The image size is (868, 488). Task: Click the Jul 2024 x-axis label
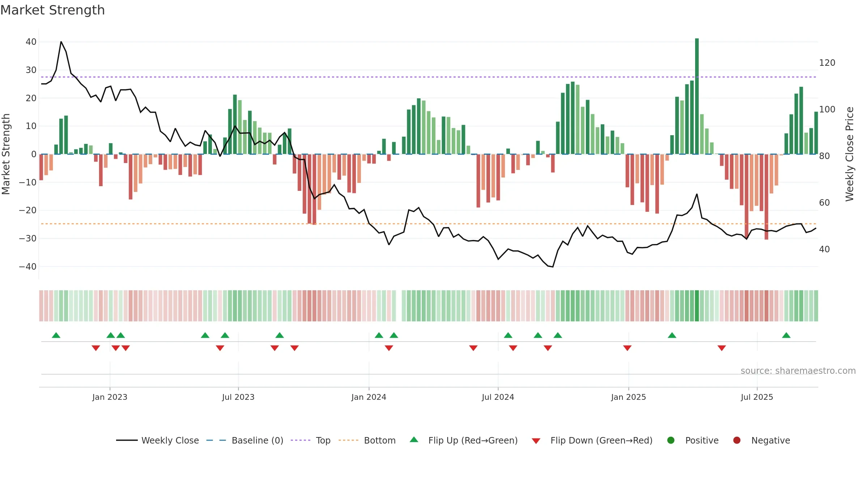498,397
